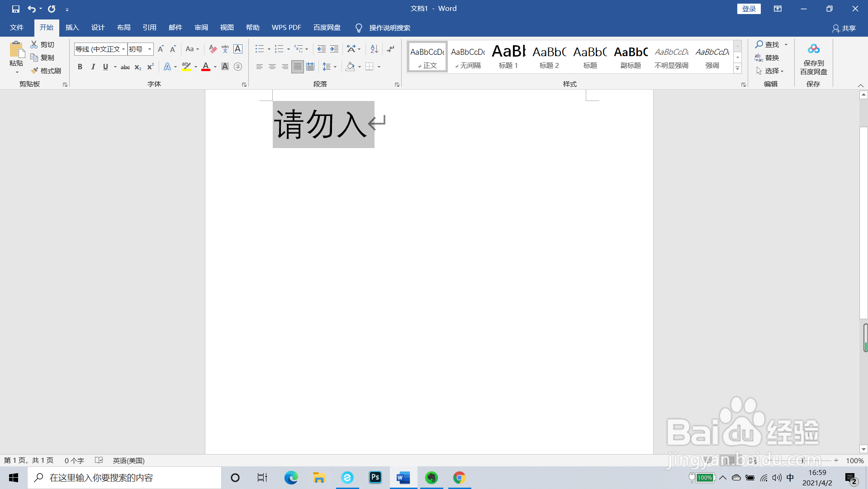Open line spacing dropdown
868x489 pixels.
coord(330,67)
